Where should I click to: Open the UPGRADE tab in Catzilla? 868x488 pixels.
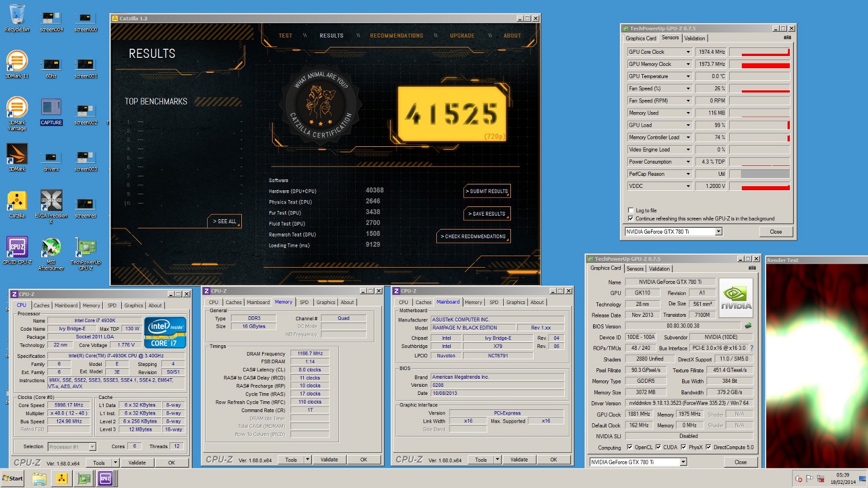point(462,36)
